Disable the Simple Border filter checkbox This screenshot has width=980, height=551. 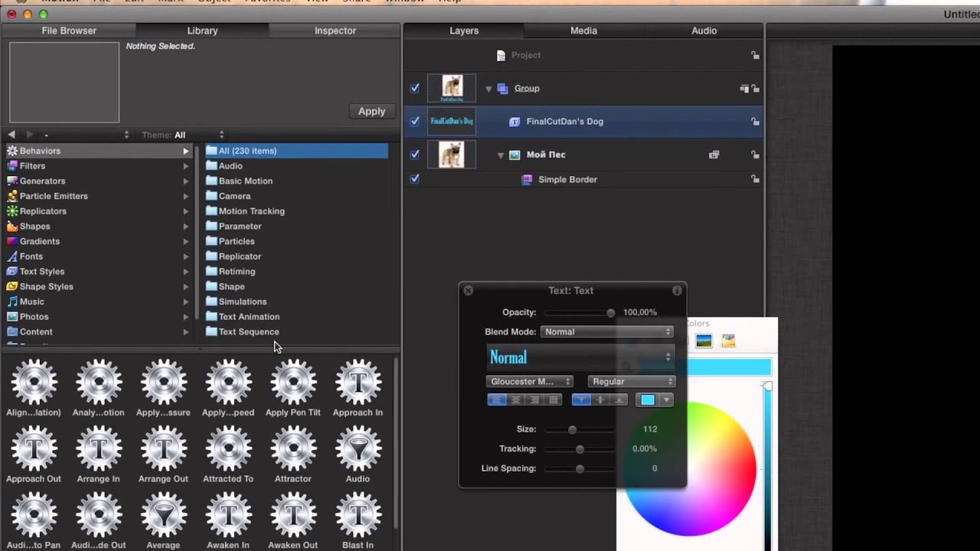[415, 179]
